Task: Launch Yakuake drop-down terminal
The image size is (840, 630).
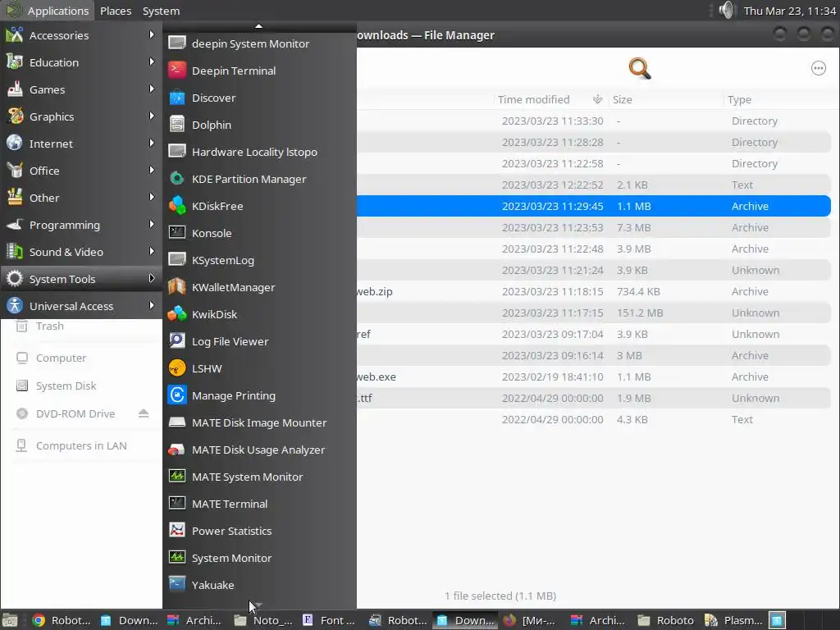Action: point(259,585)
